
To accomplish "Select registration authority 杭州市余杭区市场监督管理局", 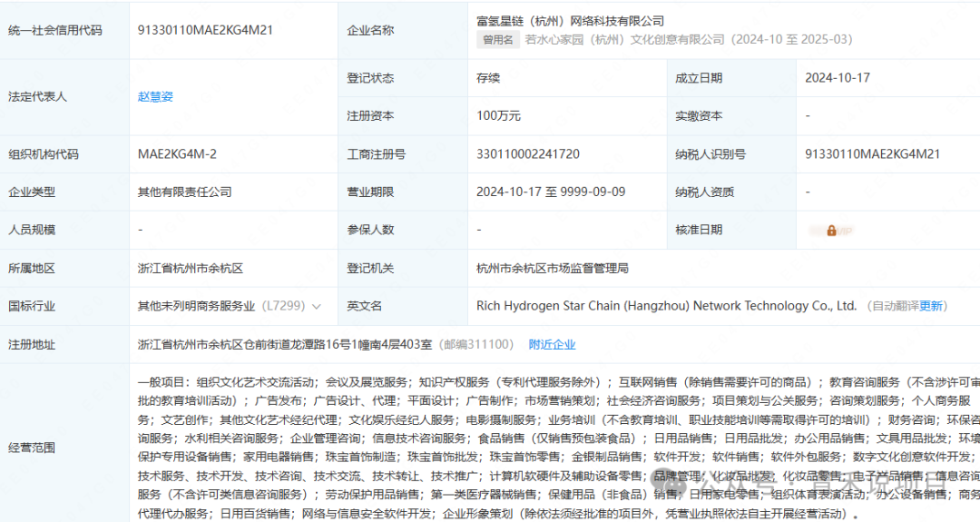I will [x=553, y=269].
